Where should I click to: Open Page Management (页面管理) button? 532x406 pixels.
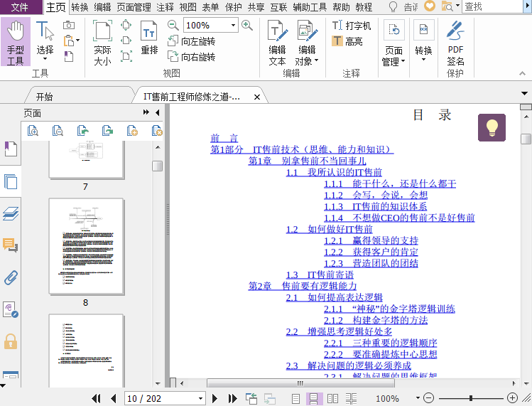[393, 43]
